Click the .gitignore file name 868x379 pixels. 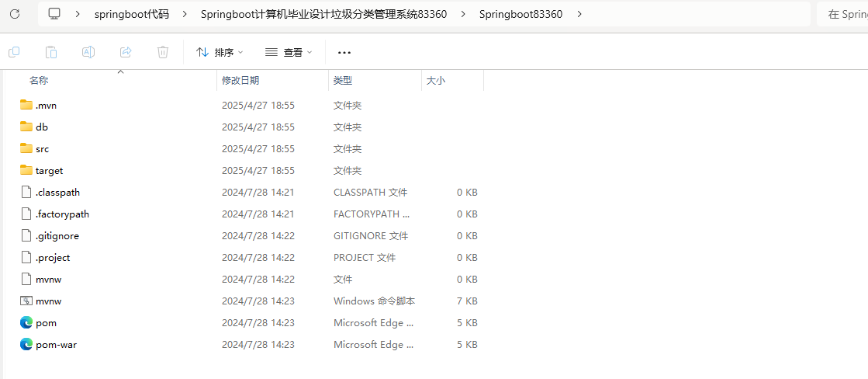pos(57,236)
